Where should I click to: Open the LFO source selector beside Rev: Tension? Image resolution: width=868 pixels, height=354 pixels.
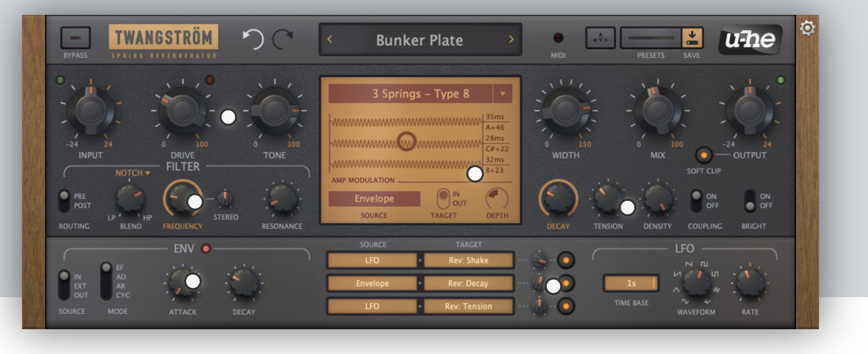coord(372,306)
